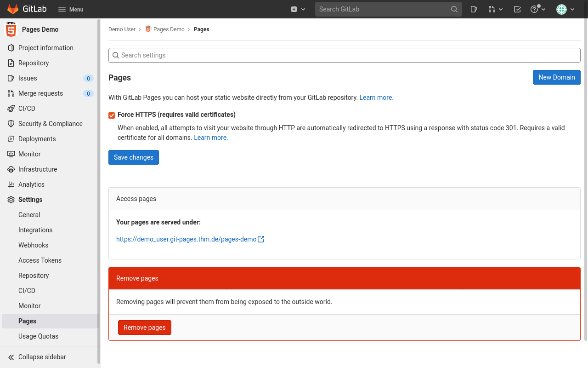This screenshot has height=368, width=588.
Task: Click the Issues count badge in sidebar
Action: pyautogui.click(x=88, y=78)
